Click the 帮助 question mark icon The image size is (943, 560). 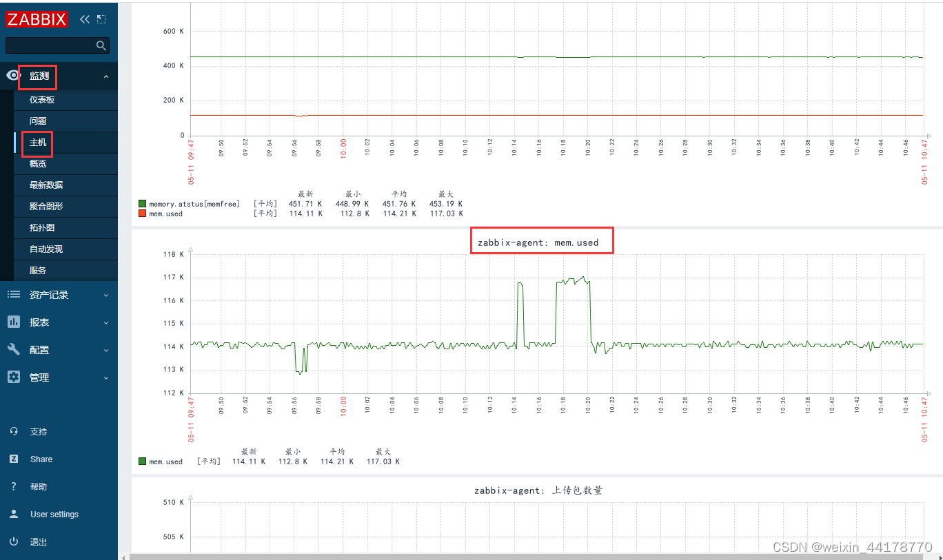coord(14,486)
